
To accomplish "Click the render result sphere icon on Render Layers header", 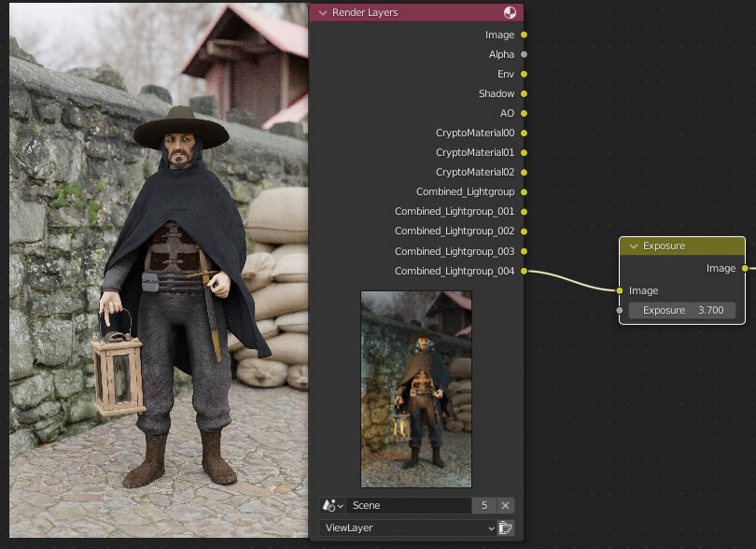I will 509,13.
